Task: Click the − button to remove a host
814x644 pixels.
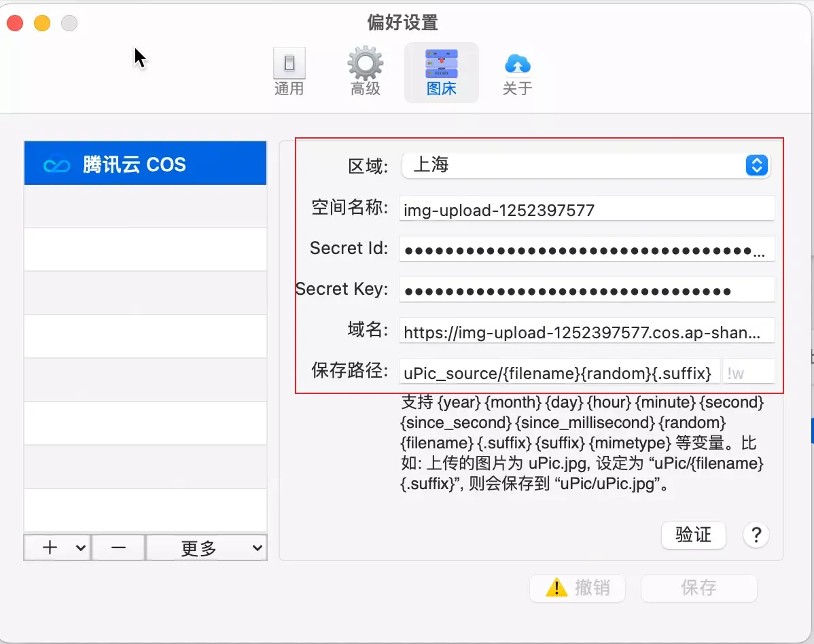Action: click(118, 547)
